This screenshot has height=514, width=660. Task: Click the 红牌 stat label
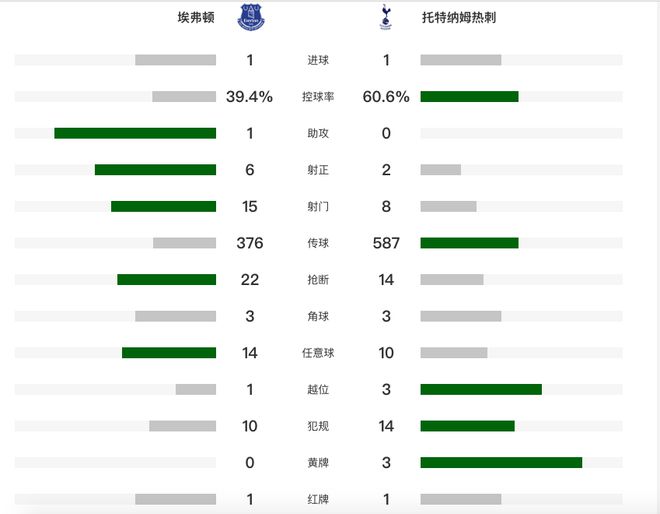click(318, 499)
